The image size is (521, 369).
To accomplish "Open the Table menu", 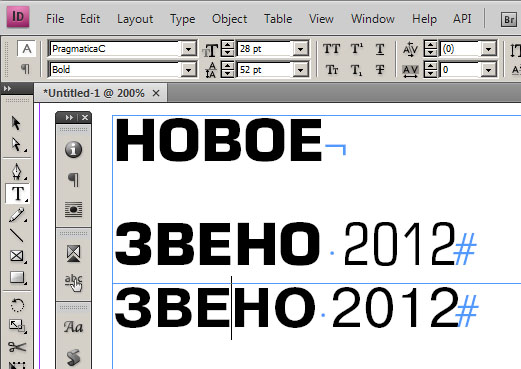I will [x=278, y=19].
